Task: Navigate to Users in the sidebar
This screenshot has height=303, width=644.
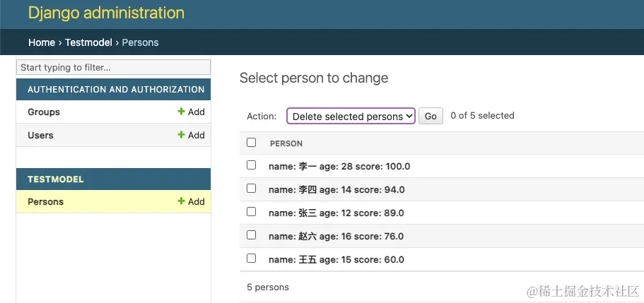Action: tap(40, 136)
